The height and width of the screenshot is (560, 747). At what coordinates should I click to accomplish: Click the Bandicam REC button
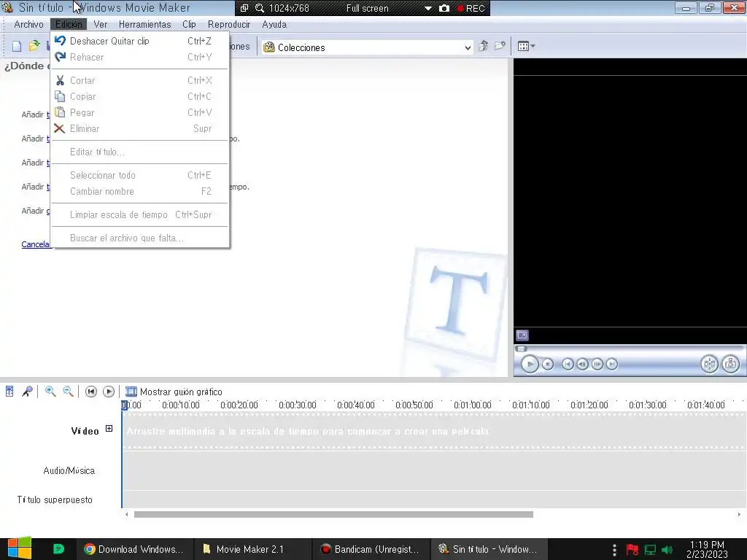point(471,8)
